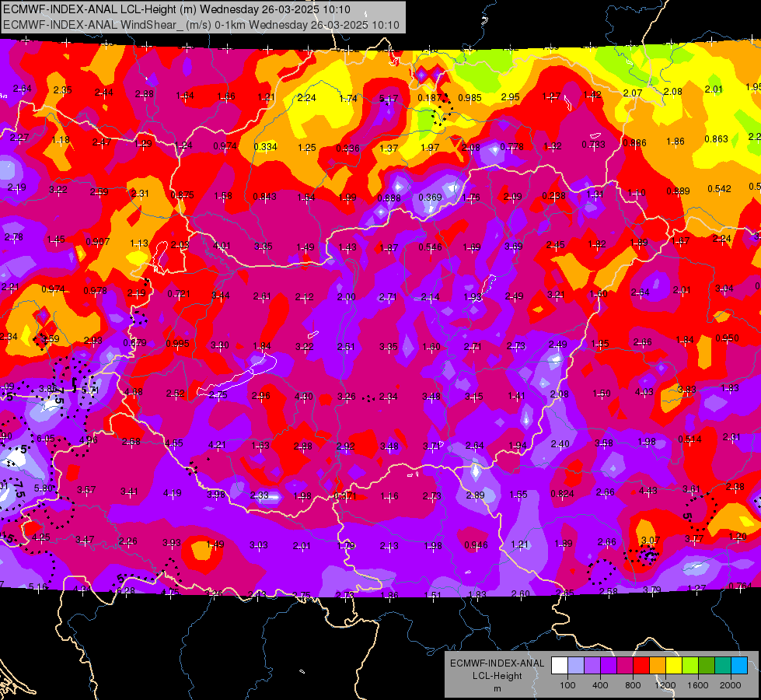Click wind shear value 5.71
Screen dimensions: 761x700
[x=90, y=390]
